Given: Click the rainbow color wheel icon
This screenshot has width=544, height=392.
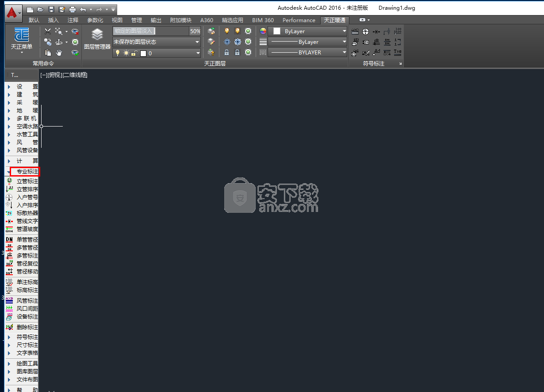Looking at the screenshot, I should [263, 31].
